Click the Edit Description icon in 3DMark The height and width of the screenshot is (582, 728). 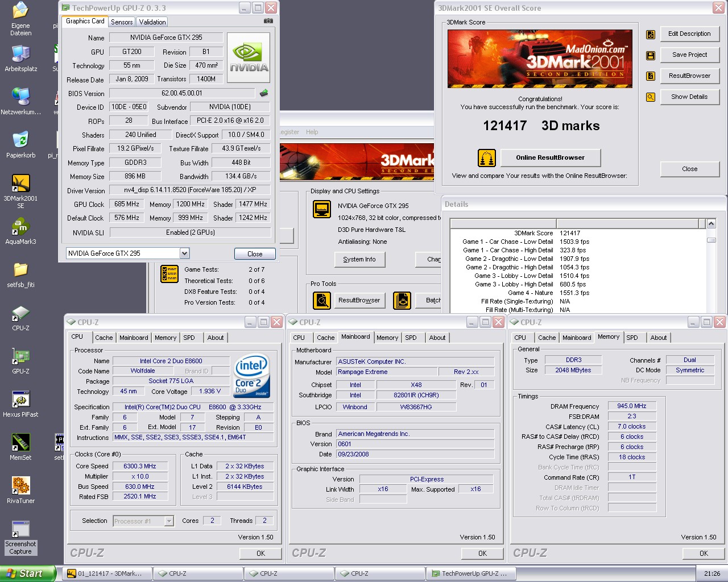point(651,35)
